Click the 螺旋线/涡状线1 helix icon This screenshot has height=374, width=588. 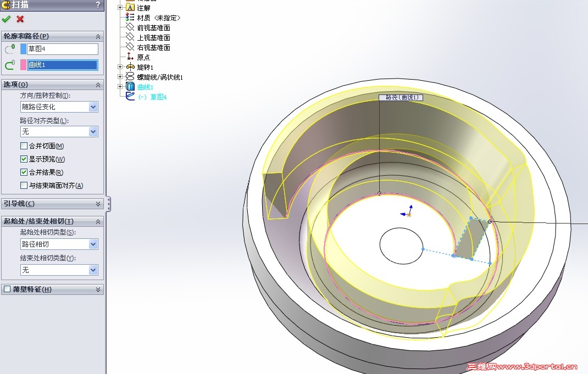130,77
